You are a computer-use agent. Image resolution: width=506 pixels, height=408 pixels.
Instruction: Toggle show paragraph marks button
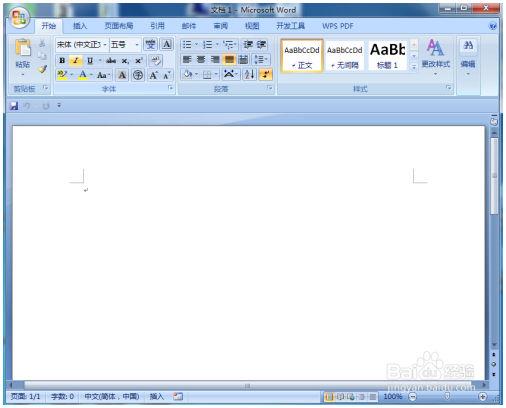[266, 74]
